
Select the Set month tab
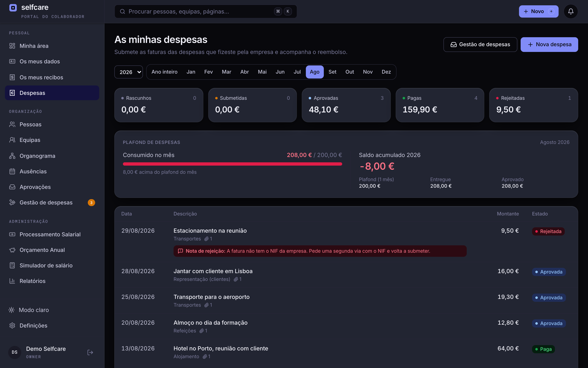[x=332, y=72]
